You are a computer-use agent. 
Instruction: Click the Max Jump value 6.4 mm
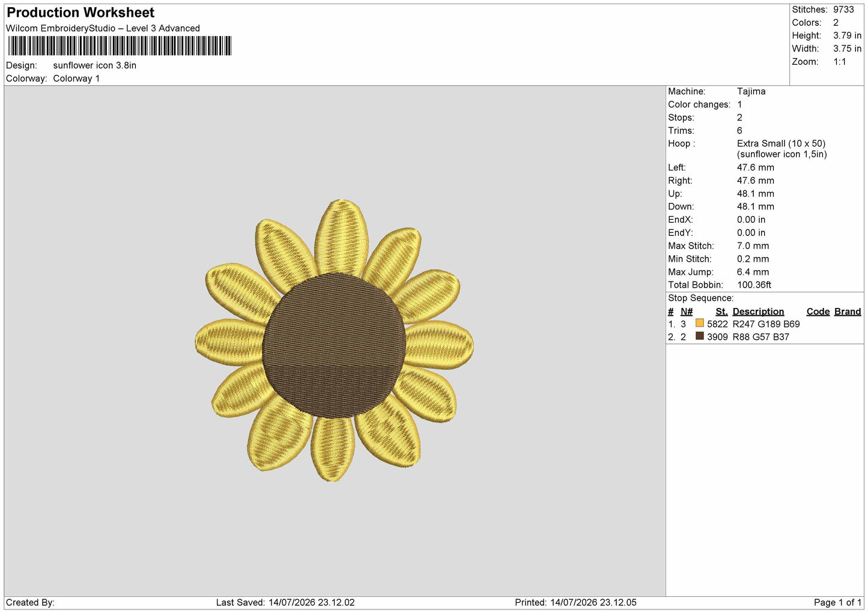point(753,272)
